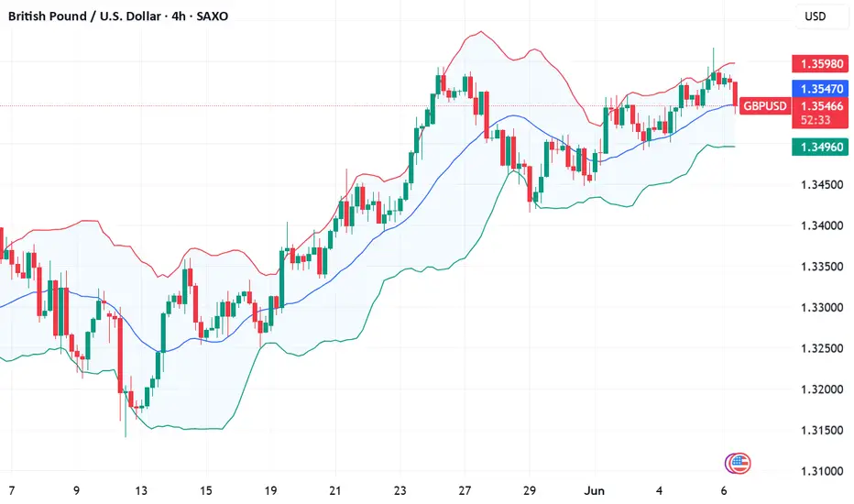Click the US flag economic event icon

(x=739, y=463)
